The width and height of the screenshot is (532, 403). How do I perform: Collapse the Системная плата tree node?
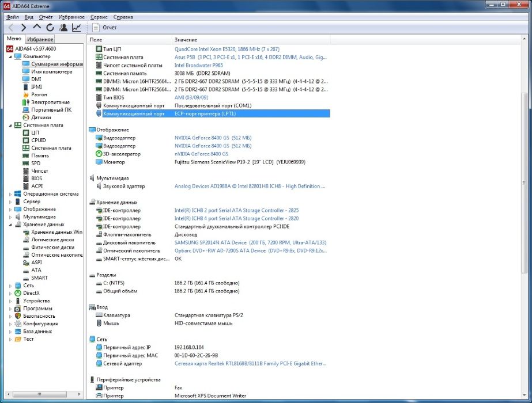pos(10,126)
